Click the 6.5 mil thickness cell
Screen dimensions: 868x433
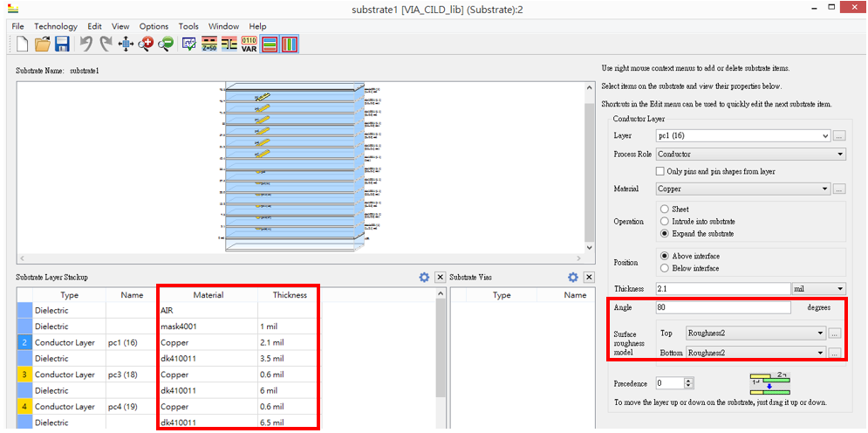pos(290,423)
